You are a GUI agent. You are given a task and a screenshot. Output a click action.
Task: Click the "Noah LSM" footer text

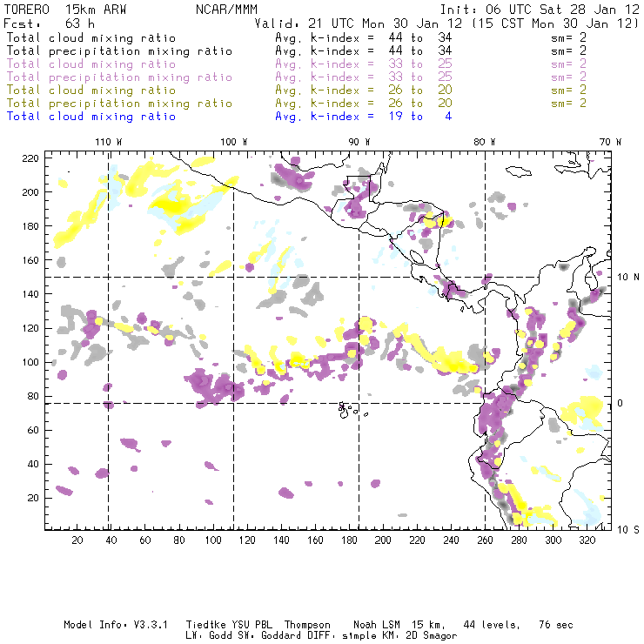coord(377,625)
